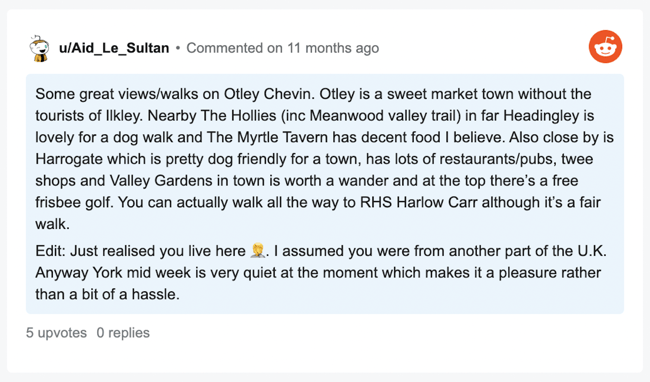Click the bullet separator after the username
The image size is (650, 382).
pyautogui.click(x=178, y=48)
